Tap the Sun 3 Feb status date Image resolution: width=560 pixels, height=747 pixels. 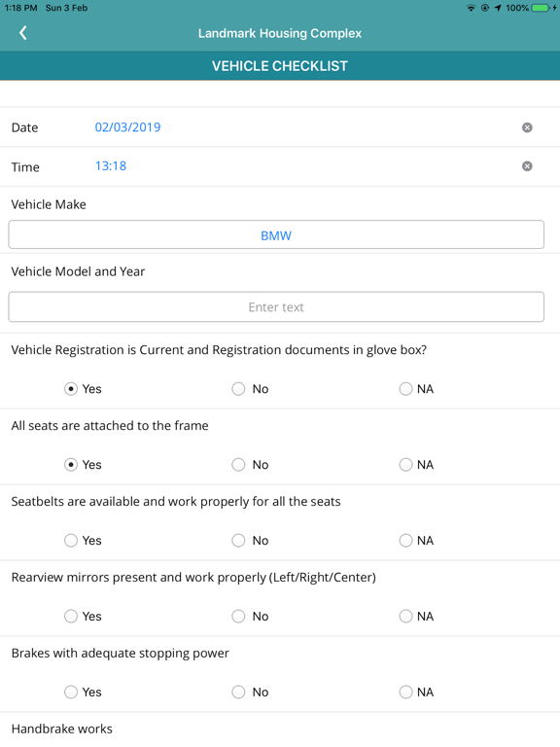[x=67, y=8]
